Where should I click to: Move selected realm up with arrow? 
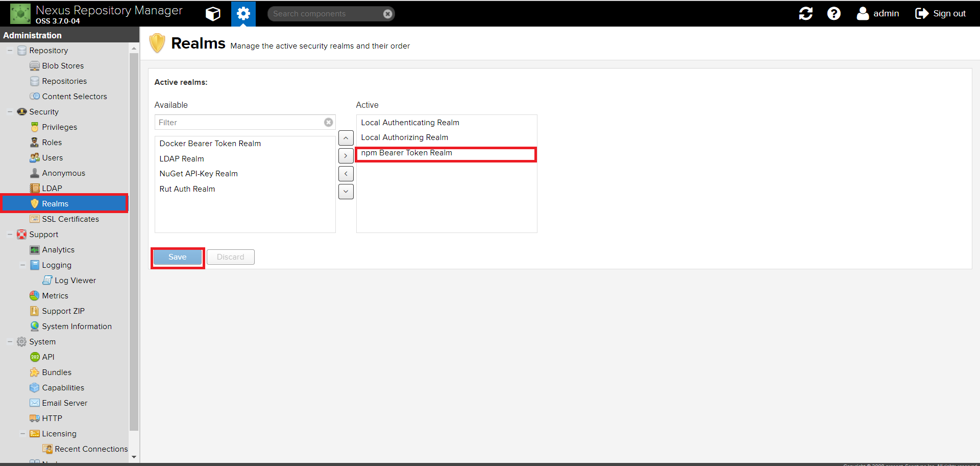point(346,138)
